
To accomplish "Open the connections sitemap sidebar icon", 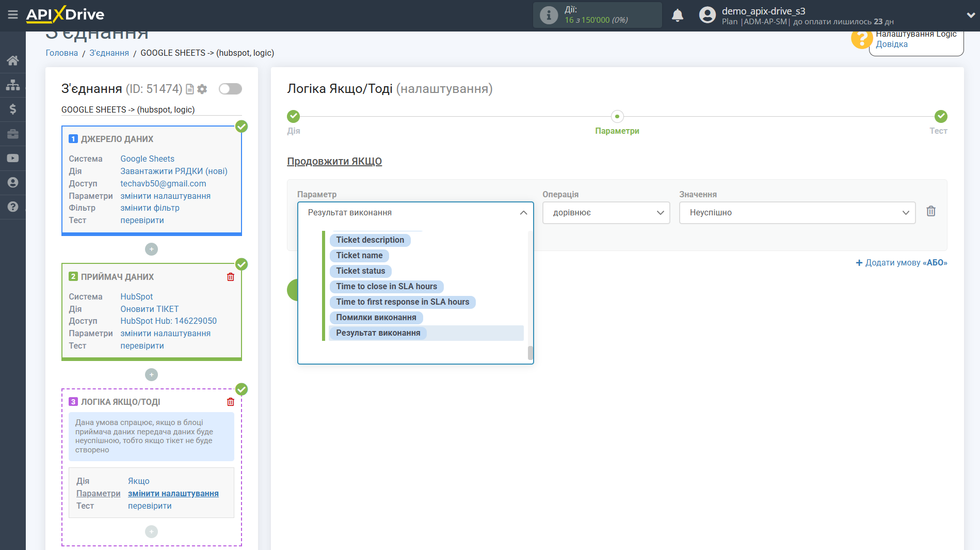I will pos(13,85).
